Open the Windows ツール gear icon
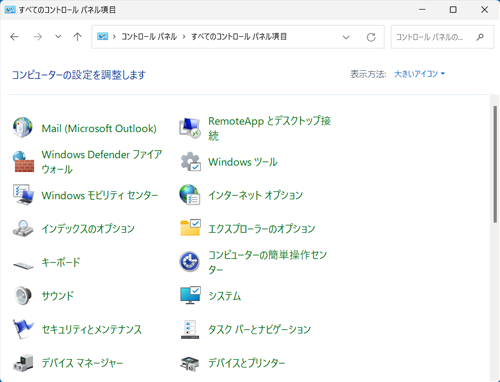500x382 pixels. (190, 162)
